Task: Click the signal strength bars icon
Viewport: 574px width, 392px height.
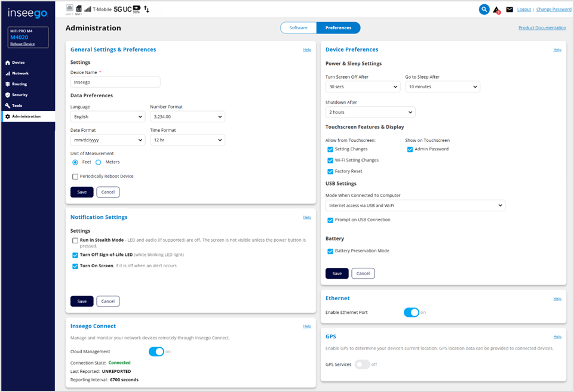Action: point(88,10)
